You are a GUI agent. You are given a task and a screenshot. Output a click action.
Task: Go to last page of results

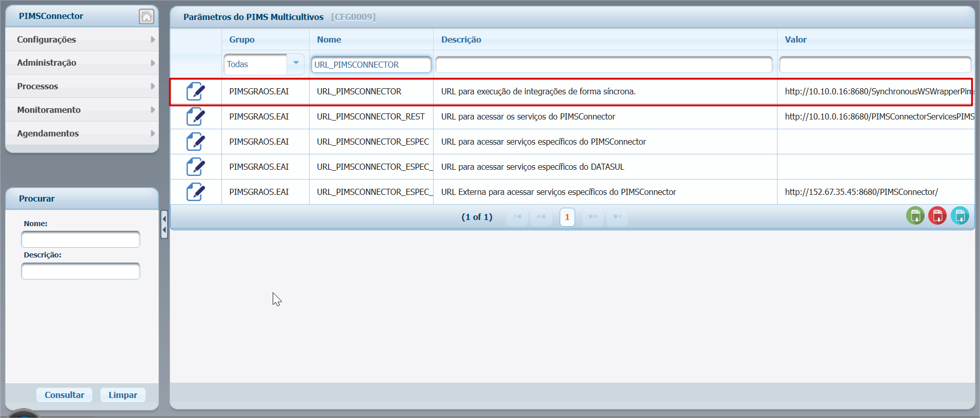(618, 217)
